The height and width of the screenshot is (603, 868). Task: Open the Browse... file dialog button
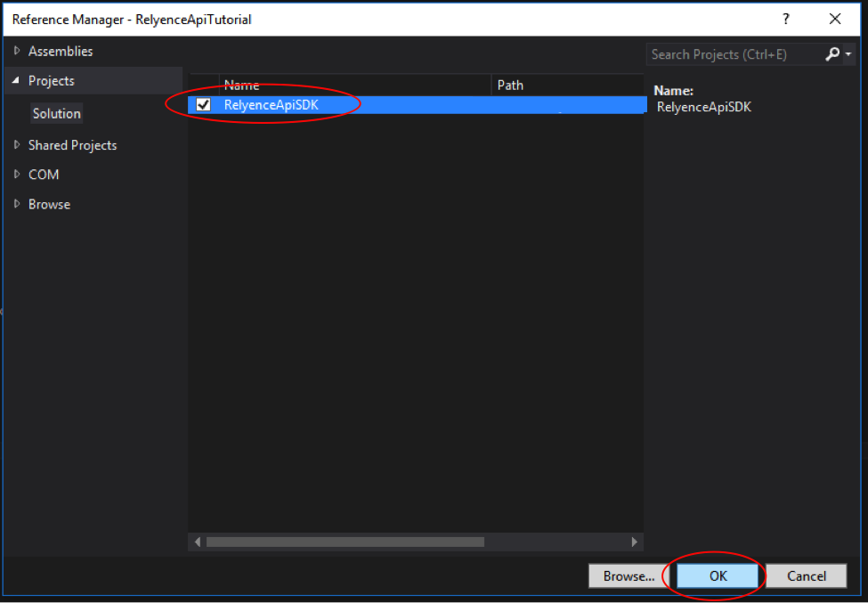(629, 576)
